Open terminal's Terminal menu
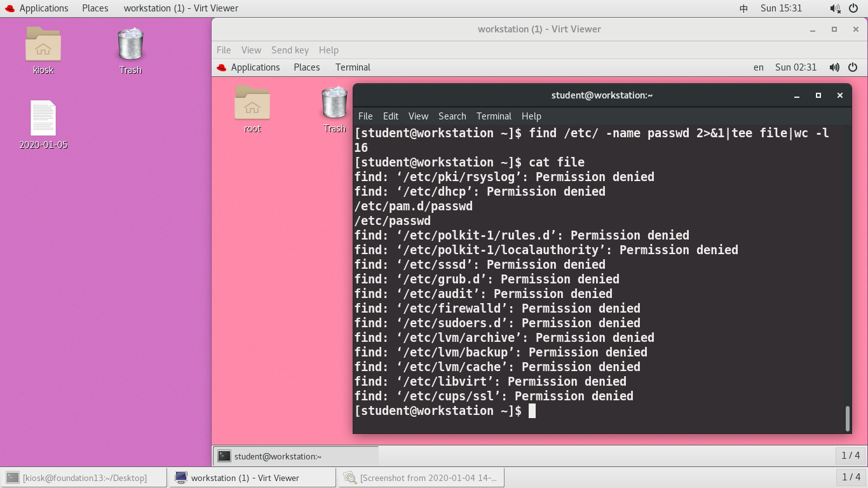 (494, 116)
